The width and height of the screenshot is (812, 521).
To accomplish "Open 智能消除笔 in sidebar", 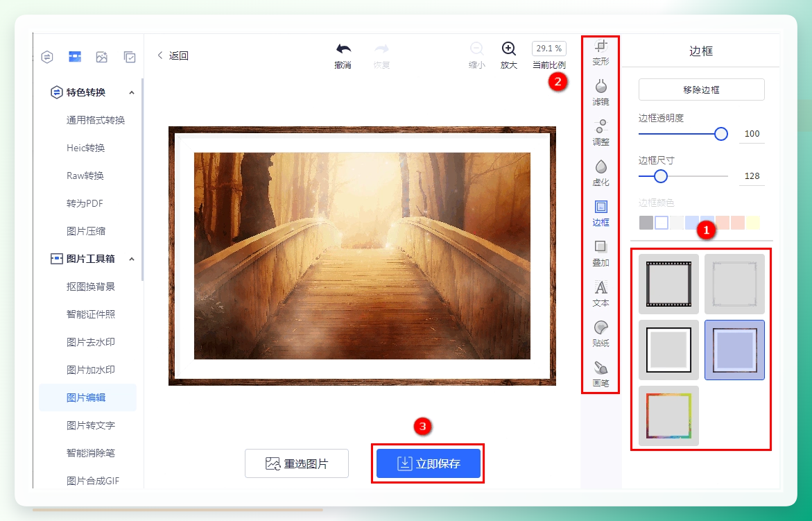I will click(91, 453).
